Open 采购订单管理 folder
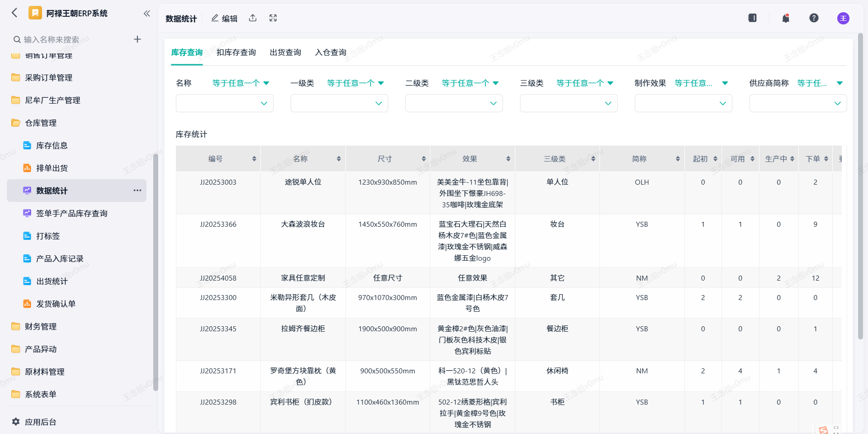Viewport: 868px width, 434px height. tap(77, 77)
